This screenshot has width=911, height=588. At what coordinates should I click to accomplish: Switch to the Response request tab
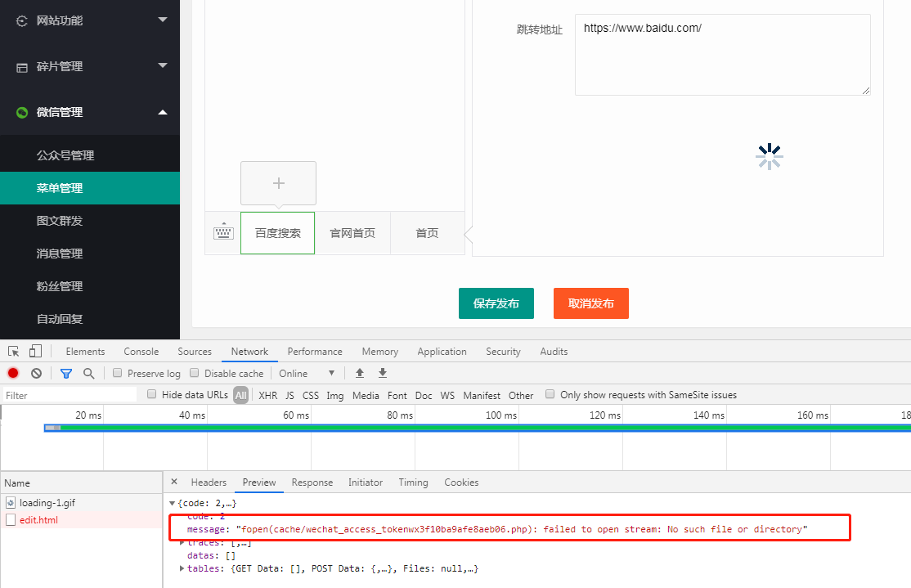tap(312, 483)
